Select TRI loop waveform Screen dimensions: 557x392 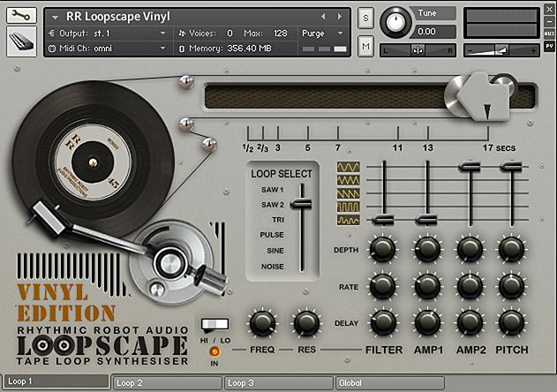tap(278, 220)
